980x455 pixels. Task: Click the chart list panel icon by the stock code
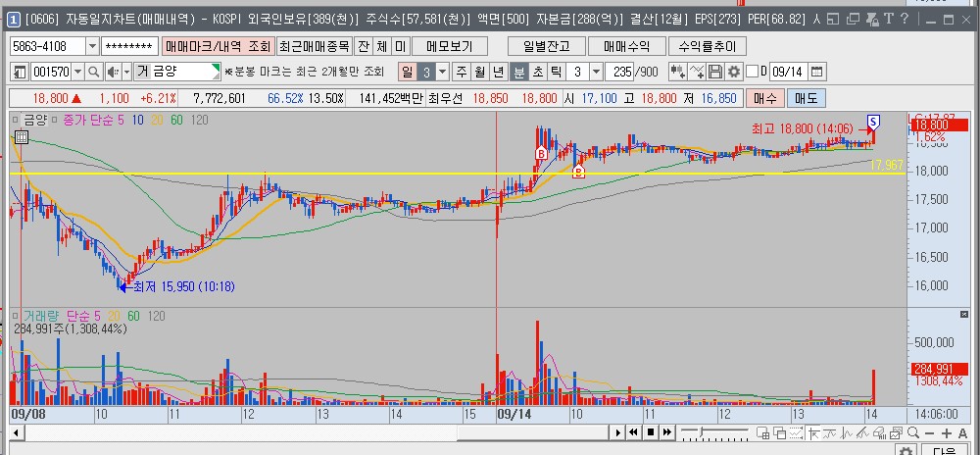20,72
